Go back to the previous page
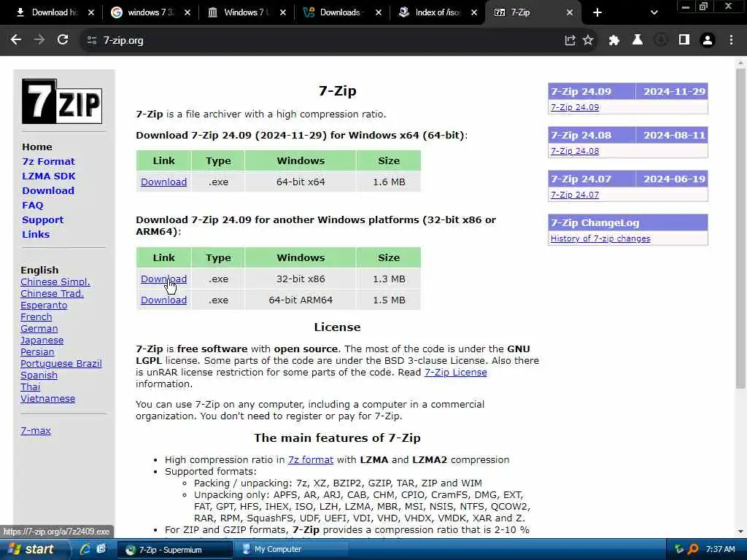 tap(16, 40)
